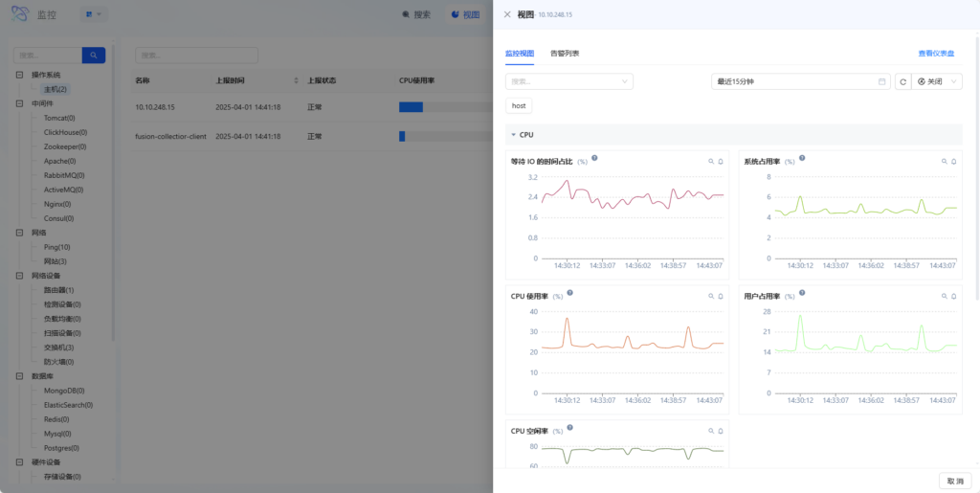The image size is (980, 493).
Task: Click the table search input field
Action: [196, 55]
